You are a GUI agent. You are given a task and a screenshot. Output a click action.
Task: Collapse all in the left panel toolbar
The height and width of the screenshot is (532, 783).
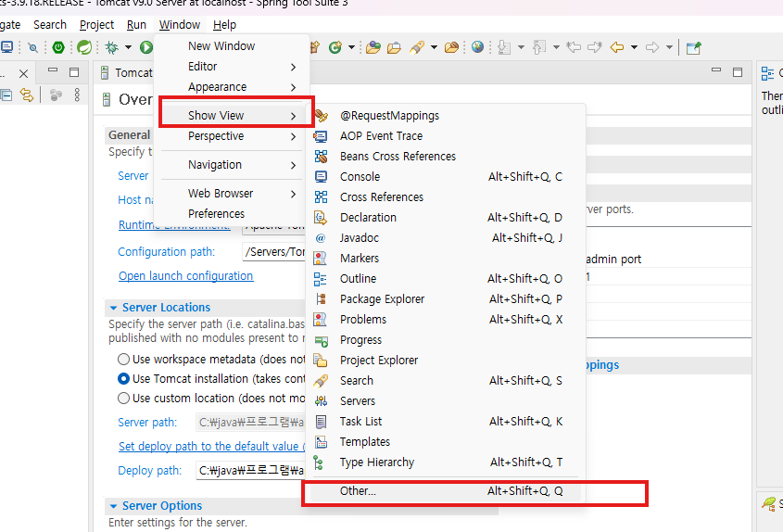[6, 95]
